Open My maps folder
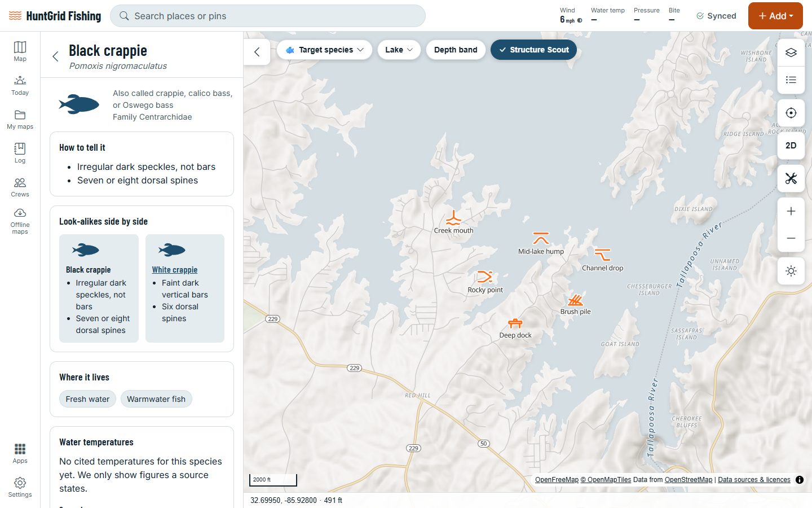 (20, 119)
